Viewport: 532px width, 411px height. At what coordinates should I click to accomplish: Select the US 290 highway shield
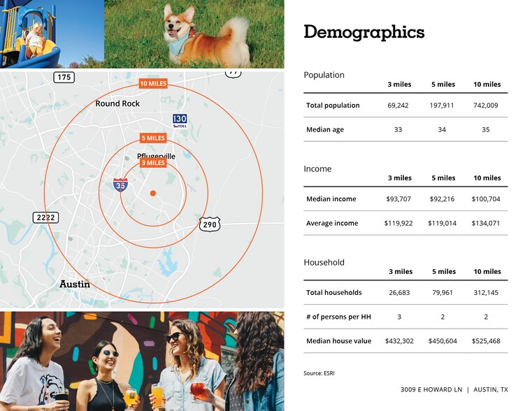[209, 224]
